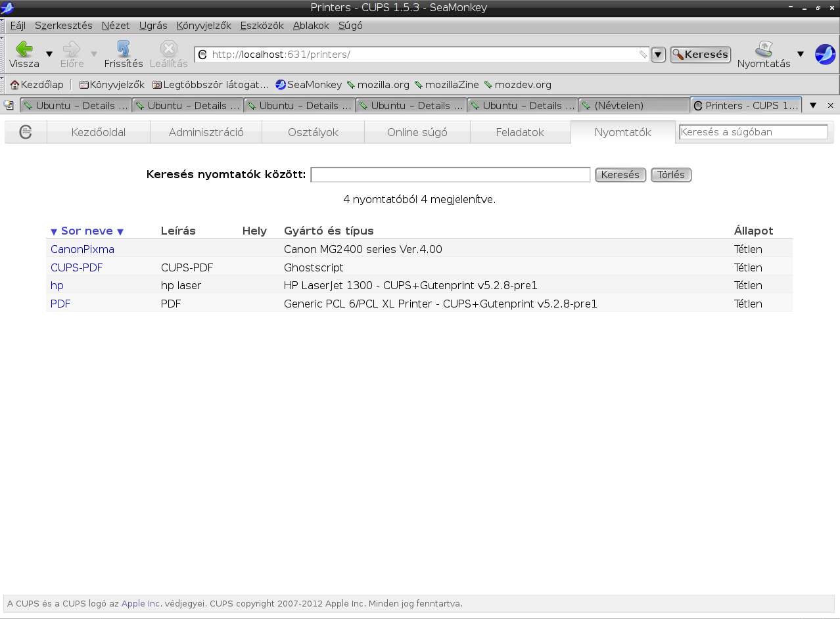This screenshot has height=619, width=840.
Task: Click Tétlen status in CanonPixma row
Action: pyautogui.click(x=748, y=250)
